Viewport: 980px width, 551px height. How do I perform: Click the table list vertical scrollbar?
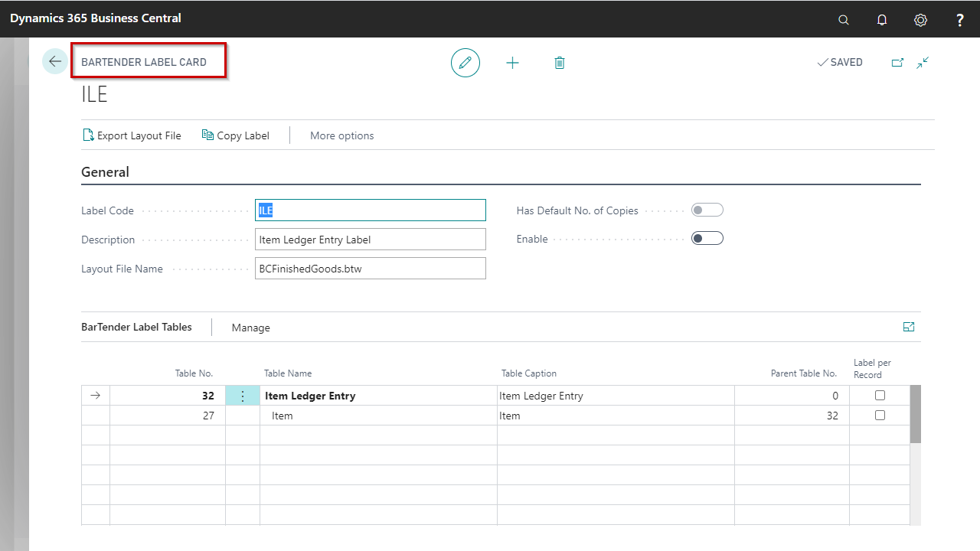click(x=915, y=414)
